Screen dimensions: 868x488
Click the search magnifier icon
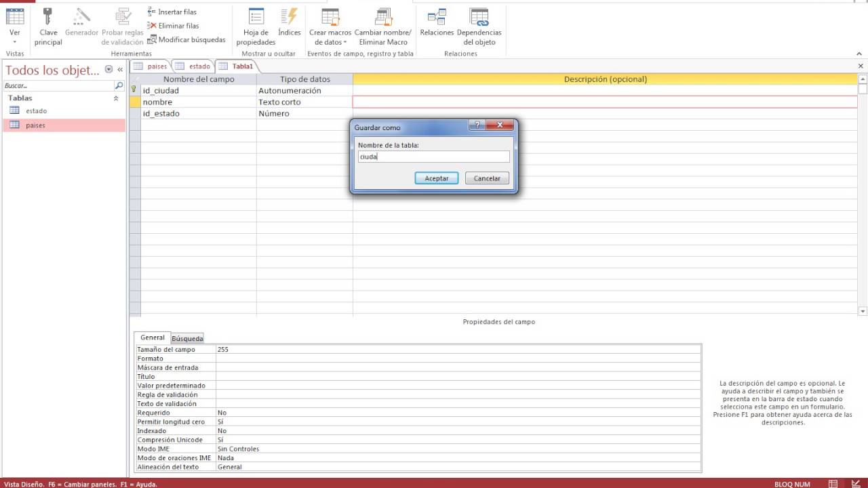119,86
